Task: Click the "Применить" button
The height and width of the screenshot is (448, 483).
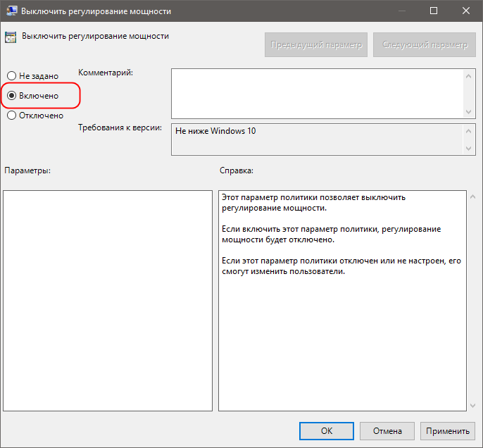Action: pos(448,431)
